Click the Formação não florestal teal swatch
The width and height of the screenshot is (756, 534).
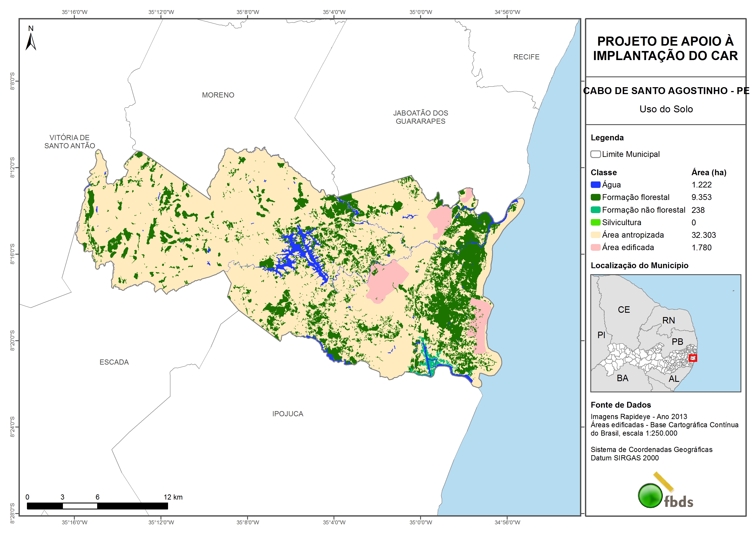click(x=595, y=210)
